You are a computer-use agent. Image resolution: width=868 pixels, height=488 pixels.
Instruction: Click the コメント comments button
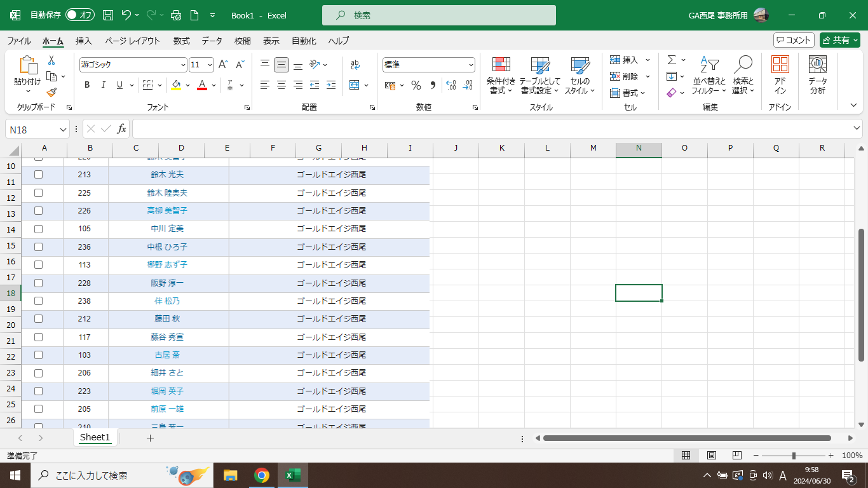[x=794, y=40]
